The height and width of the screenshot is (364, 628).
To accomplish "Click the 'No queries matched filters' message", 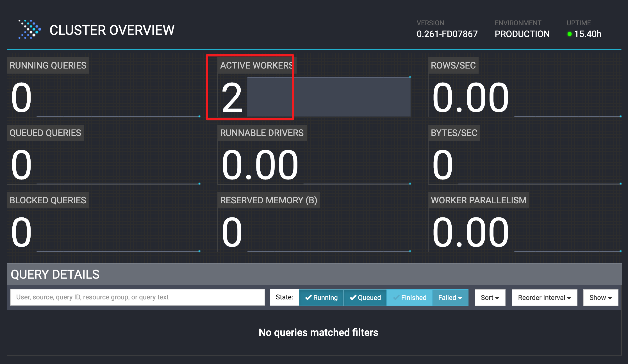I will pyautogui.click(x=318, y=333).
